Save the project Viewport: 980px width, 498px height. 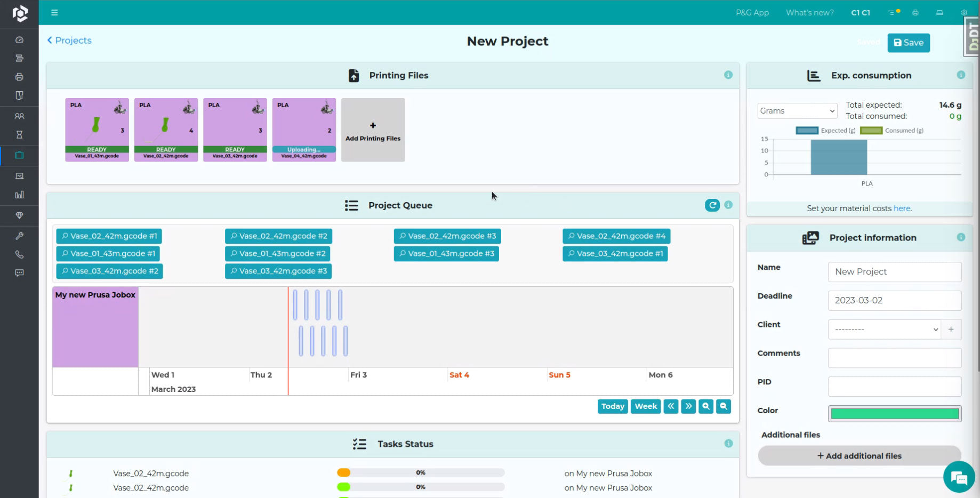(909, 43)
